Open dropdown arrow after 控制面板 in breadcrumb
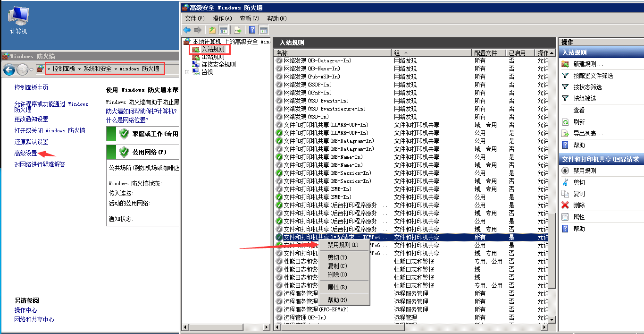 79,69
